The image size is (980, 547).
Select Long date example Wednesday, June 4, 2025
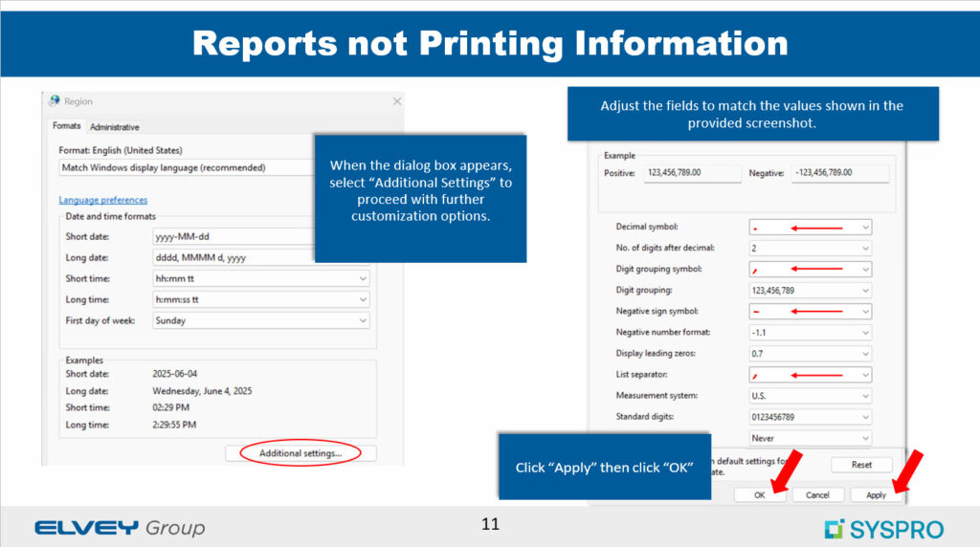[202, 391]
